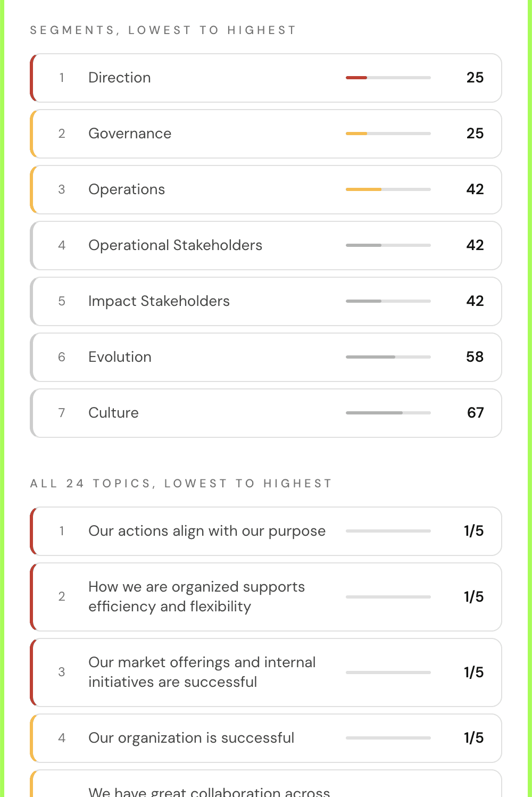Click the Governance yellow progress bar
The height and width of the screenshot is (797, 532).
coord(388,134)
